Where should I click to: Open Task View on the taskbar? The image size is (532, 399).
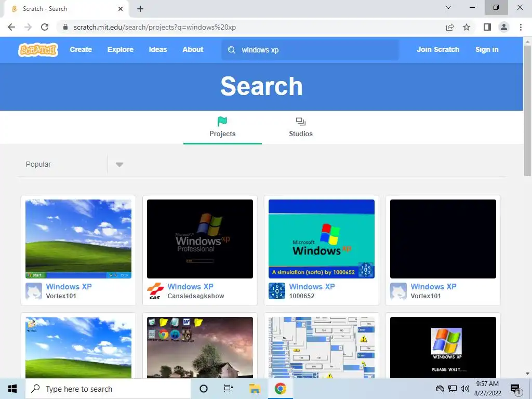[229, 389]
